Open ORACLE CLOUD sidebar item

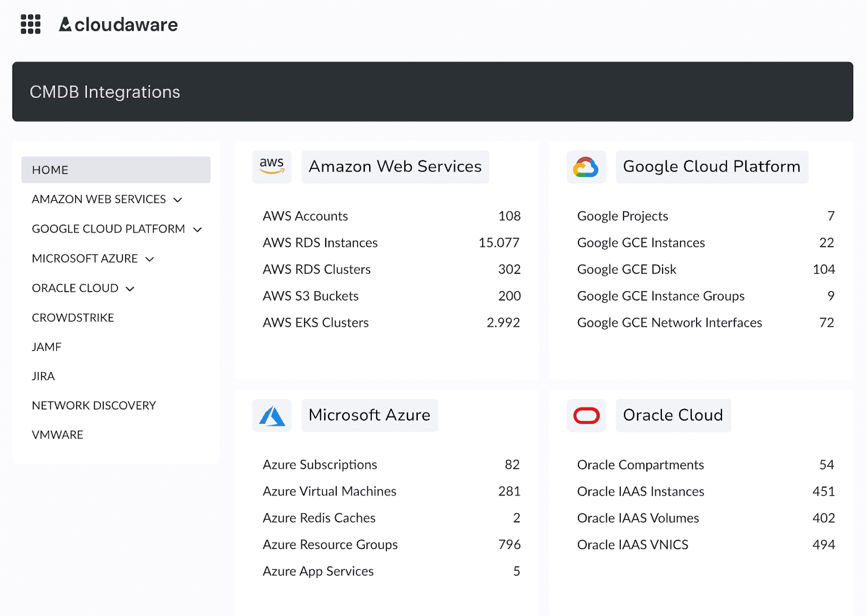[x=75, y=288]
